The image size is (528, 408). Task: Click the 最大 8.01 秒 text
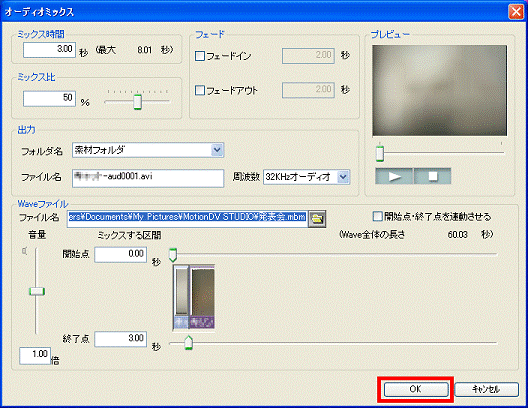134,50
